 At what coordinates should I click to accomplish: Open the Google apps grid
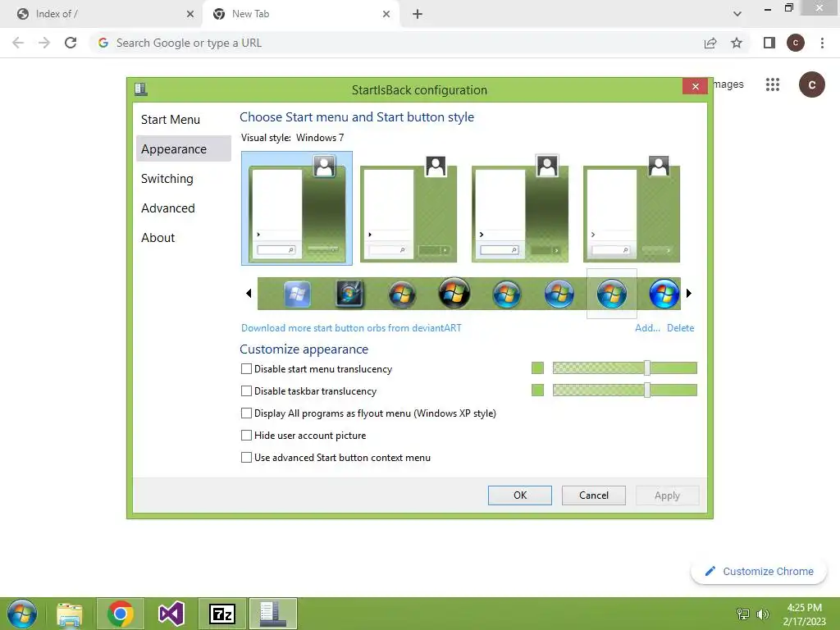773,84
